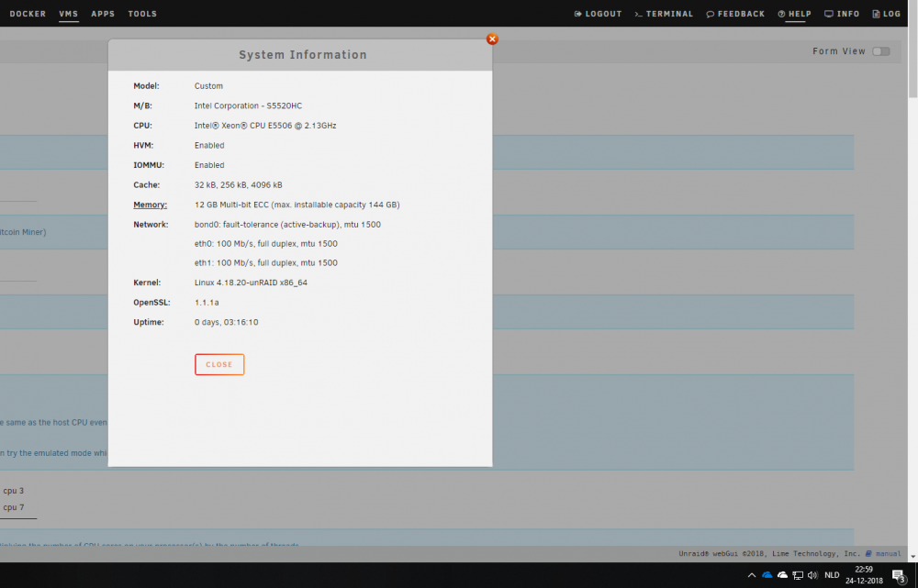This screenshot has width=918, height=588.
Task: Click the OpenSSL version "1.1.1a"
Action: pos(207,303)
